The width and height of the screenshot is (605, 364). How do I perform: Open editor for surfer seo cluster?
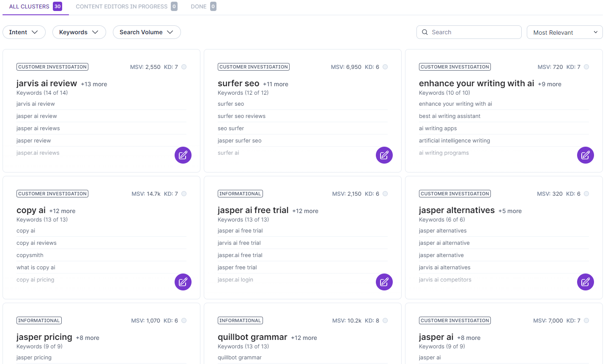coord(384,155)
